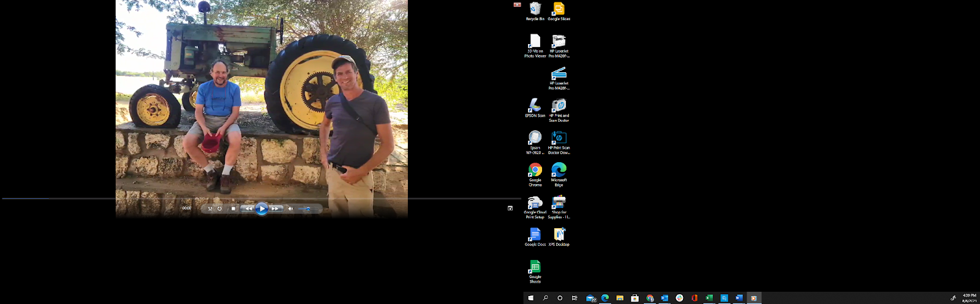980x304 pixels.
Task: Open Excel from the taskbar
Action: [709, 298]
